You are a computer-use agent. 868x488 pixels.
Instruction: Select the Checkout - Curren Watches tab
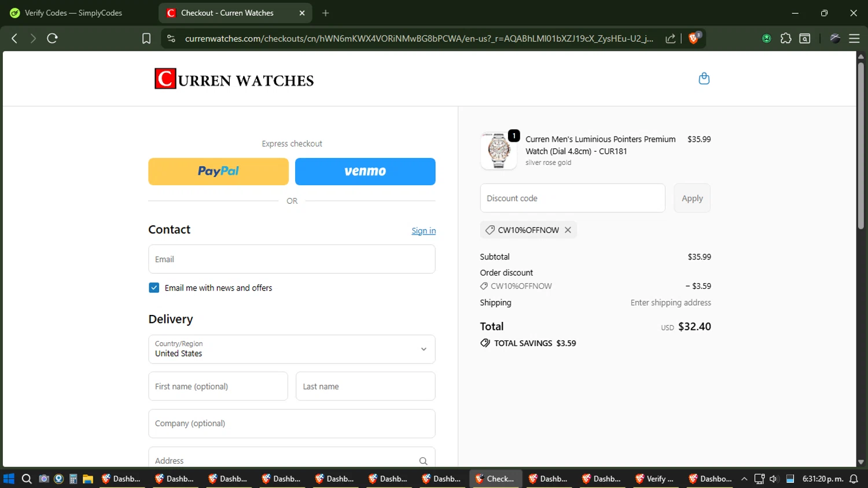[x=235, y=13]
